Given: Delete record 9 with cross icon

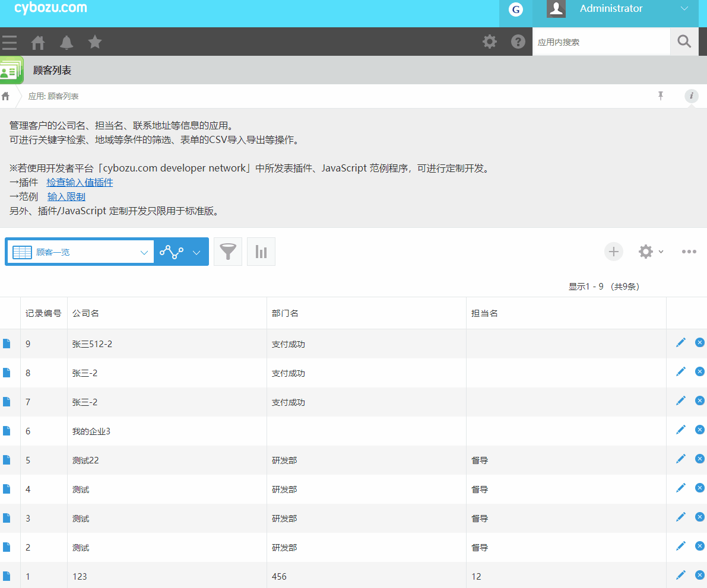Looking at the screenshot, I should [699, 343].
